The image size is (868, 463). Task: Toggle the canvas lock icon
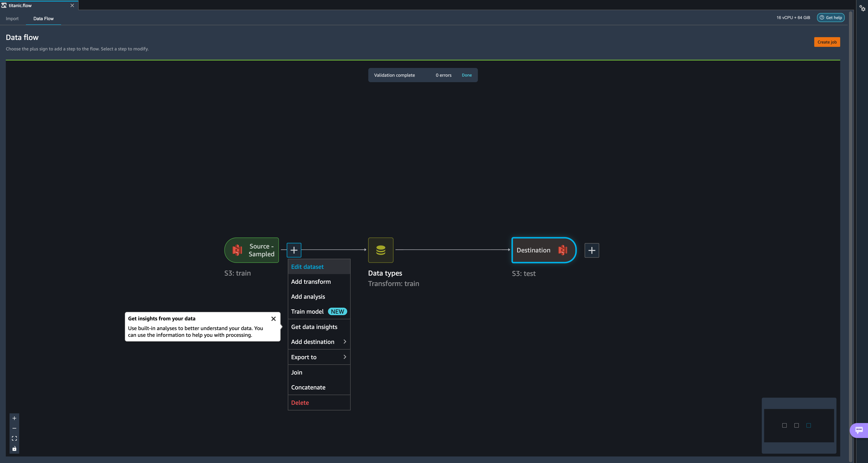14,448
